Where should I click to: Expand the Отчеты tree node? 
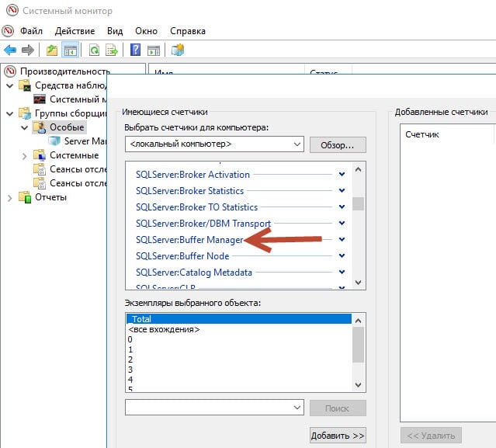[10, 198]
